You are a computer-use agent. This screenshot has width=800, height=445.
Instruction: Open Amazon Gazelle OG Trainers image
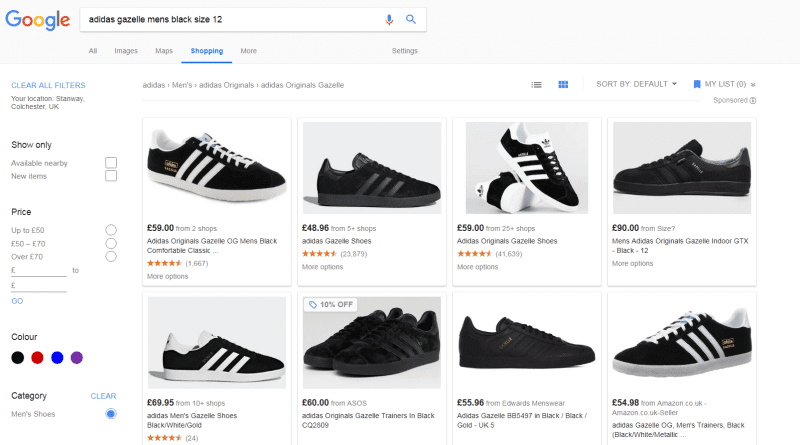[682, 343]
